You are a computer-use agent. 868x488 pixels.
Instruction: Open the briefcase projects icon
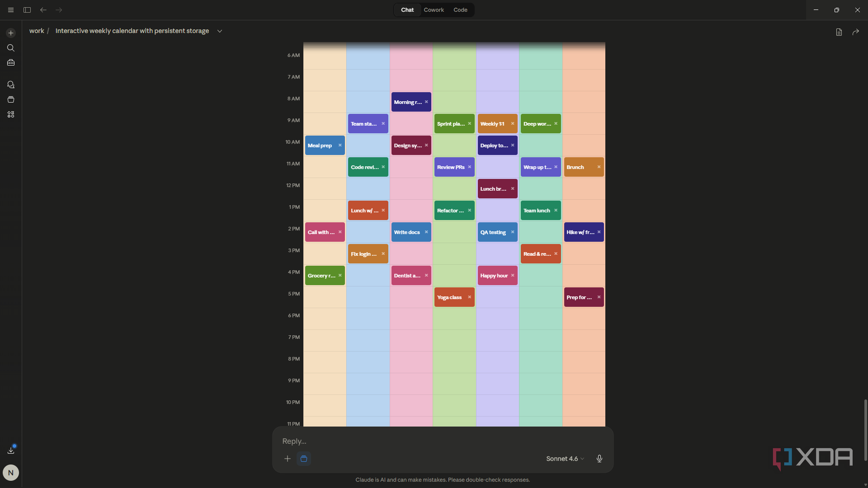tap(11, 63)
